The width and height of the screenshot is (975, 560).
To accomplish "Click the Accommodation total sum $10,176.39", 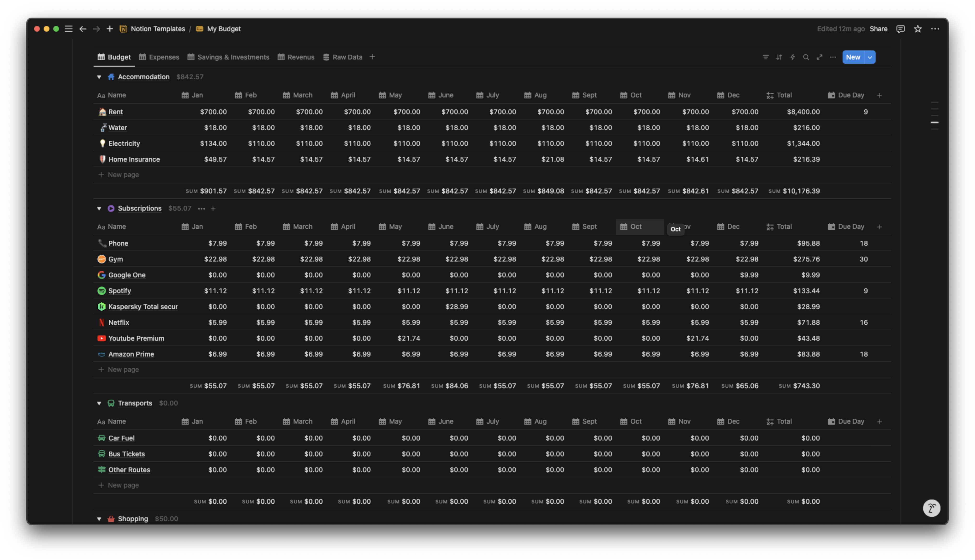I will [x=794, y=191].
